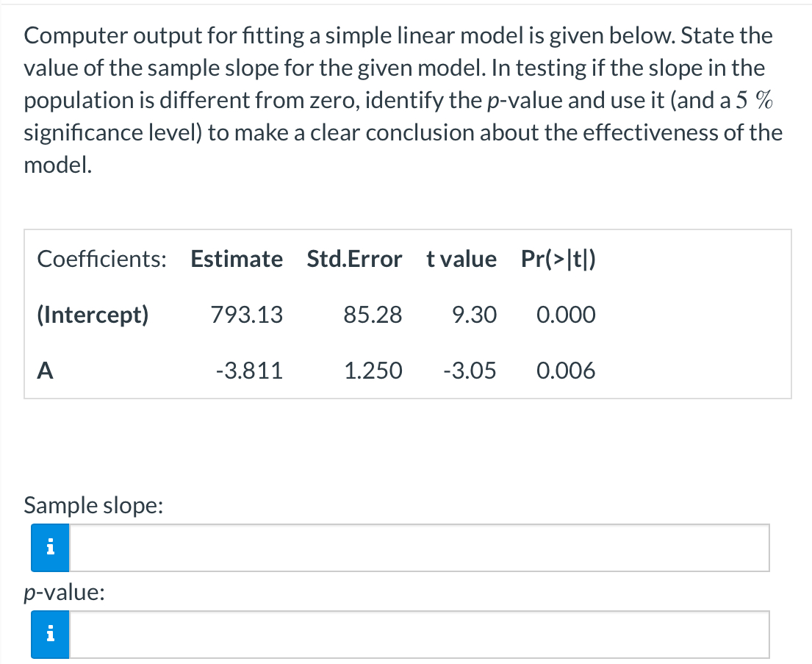
Task: Click the standard error 1.250
Action: tap(374, 371)
